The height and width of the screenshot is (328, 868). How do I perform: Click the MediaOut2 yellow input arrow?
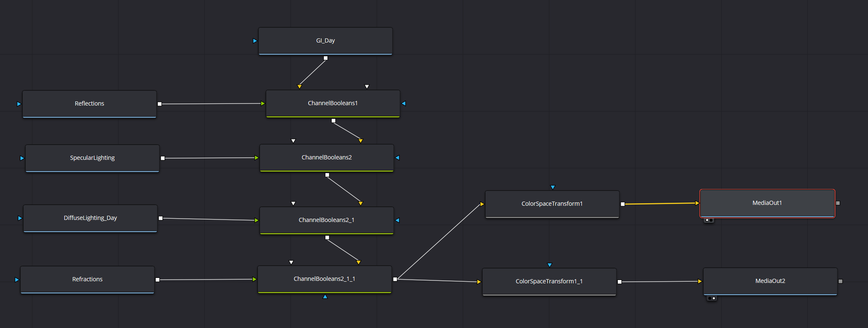click(x=700, y=281)
